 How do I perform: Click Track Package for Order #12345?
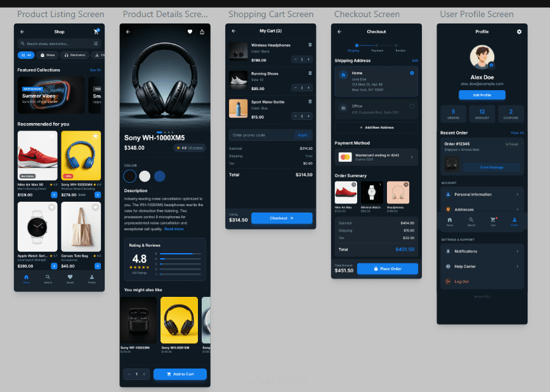click(x=492, y=167)
